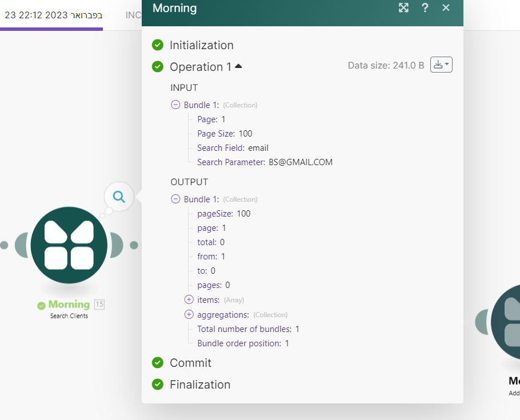
Task: Click the Operation 1 status check icon
Action: click(x=158, y=67)
